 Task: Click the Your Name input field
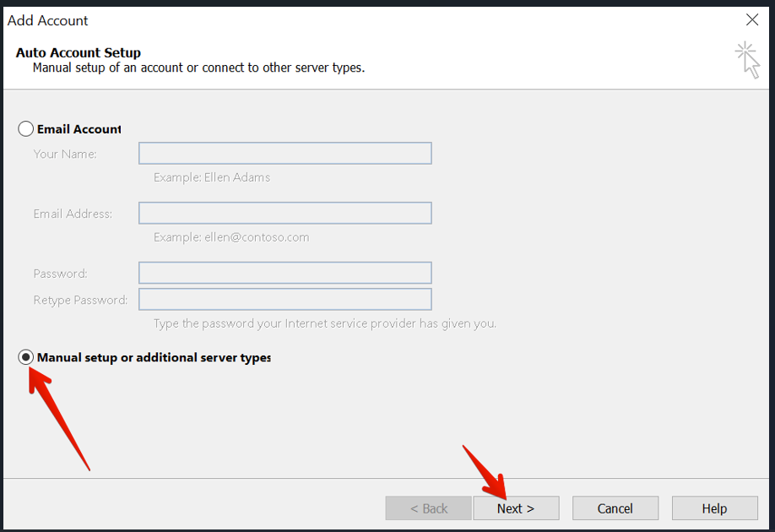click(285, 154)
